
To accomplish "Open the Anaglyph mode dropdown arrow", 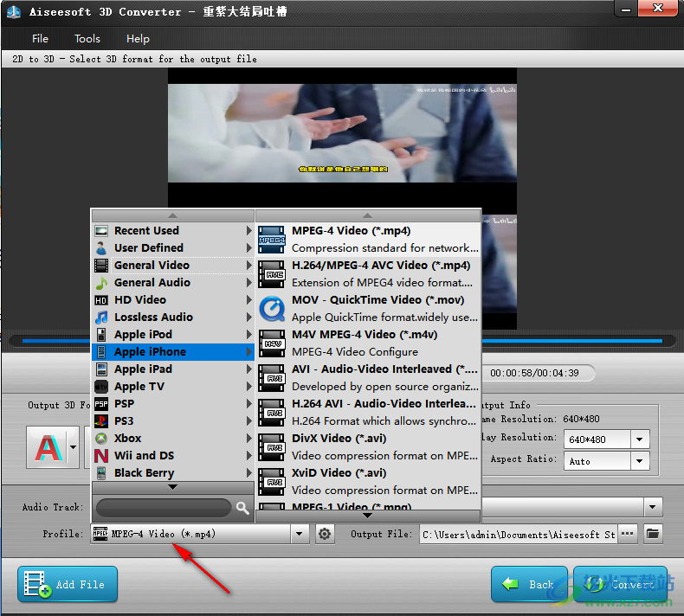I will tap(74, 447).
